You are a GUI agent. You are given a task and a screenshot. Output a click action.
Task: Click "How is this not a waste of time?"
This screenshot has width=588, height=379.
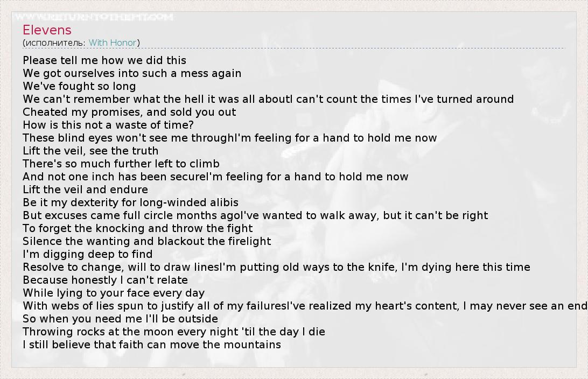tap(108, 125)
